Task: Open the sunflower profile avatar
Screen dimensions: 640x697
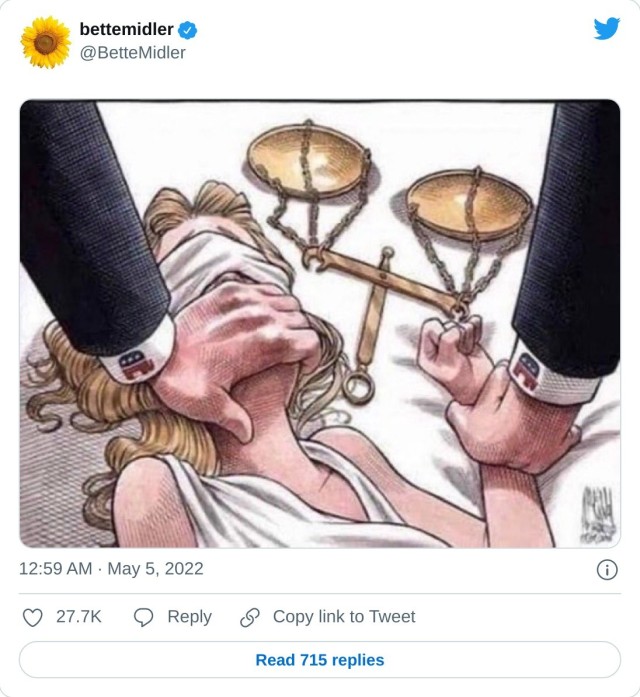Action: coord(46,42)
